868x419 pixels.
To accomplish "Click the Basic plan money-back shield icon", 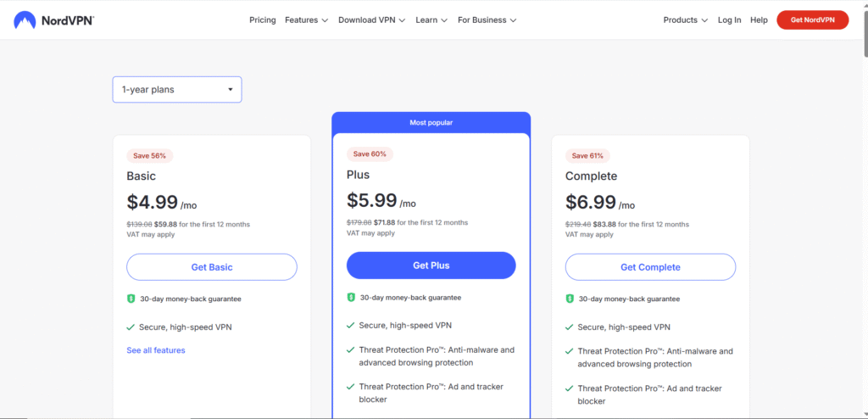I will (131, 299).
